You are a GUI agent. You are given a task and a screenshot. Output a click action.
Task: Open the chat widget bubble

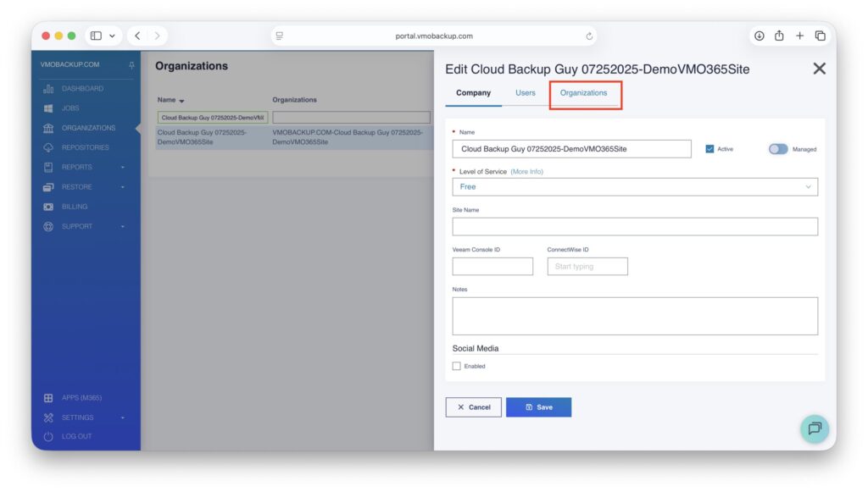pyautogui.click(x=815, y=428)
